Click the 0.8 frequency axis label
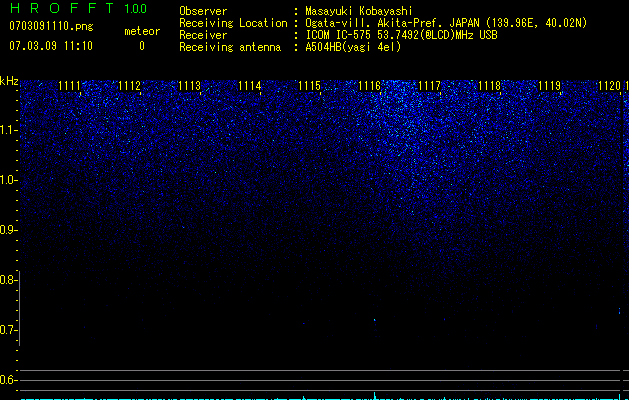Viewport: 629px width, 400px height. [8, 280]
